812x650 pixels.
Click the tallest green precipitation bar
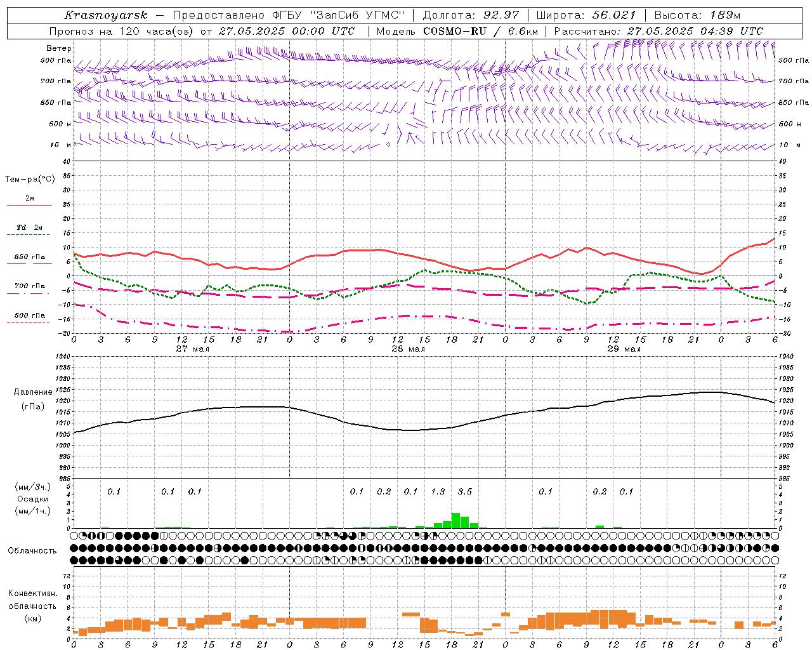click(x=455, y=521)
